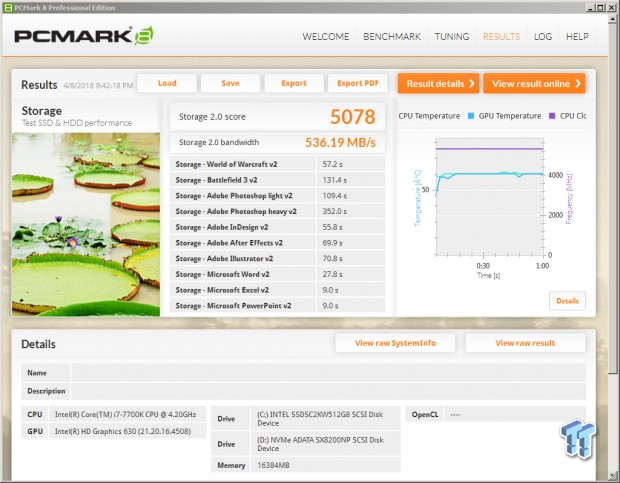Click the Name input field
The image size is (620, 483).
pos(327,371)
